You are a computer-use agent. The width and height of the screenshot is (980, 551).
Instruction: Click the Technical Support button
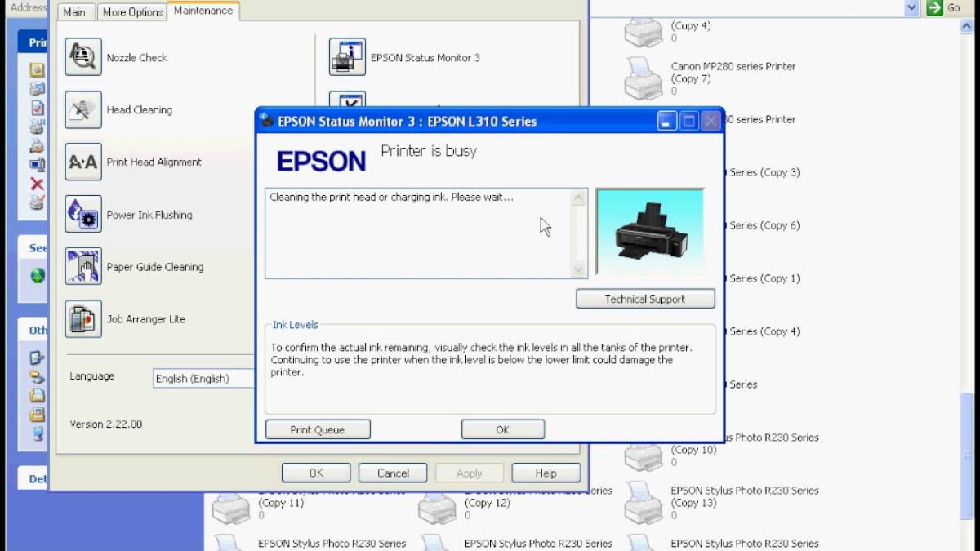click(x=645, y=299)
